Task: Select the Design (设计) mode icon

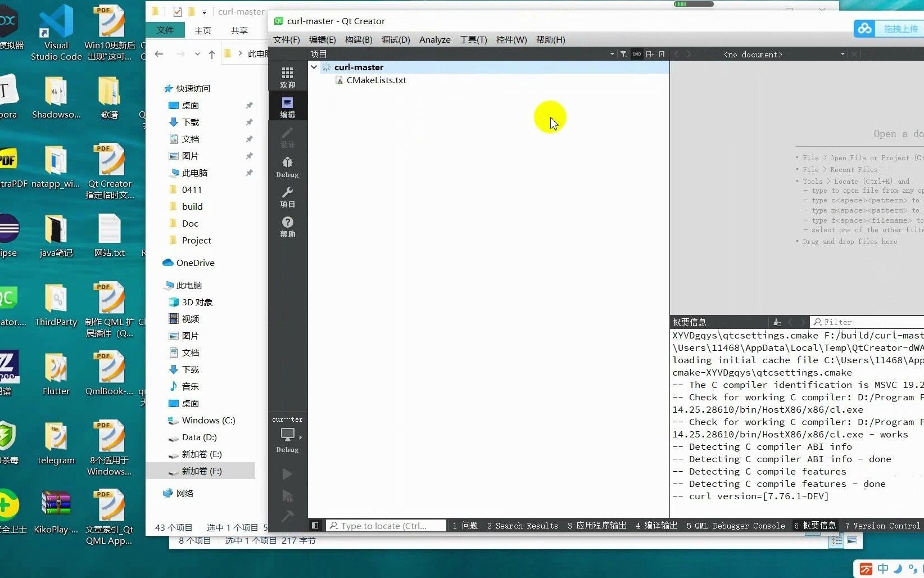Action: point(287,137)
